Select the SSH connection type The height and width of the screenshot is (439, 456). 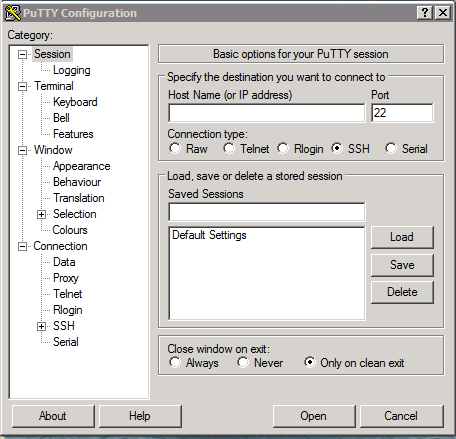click(x=337, y=148)
